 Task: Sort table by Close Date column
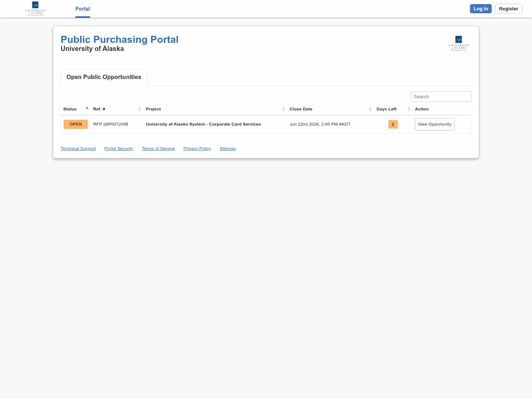tap(331, 109)
